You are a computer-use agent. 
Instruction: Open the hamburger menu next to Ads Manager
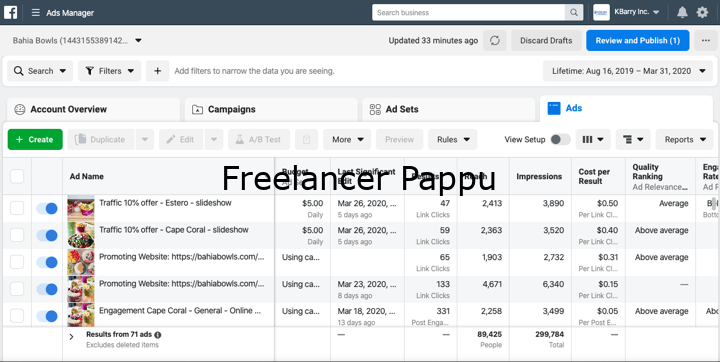pyautogui.click(x=35, y=12)
